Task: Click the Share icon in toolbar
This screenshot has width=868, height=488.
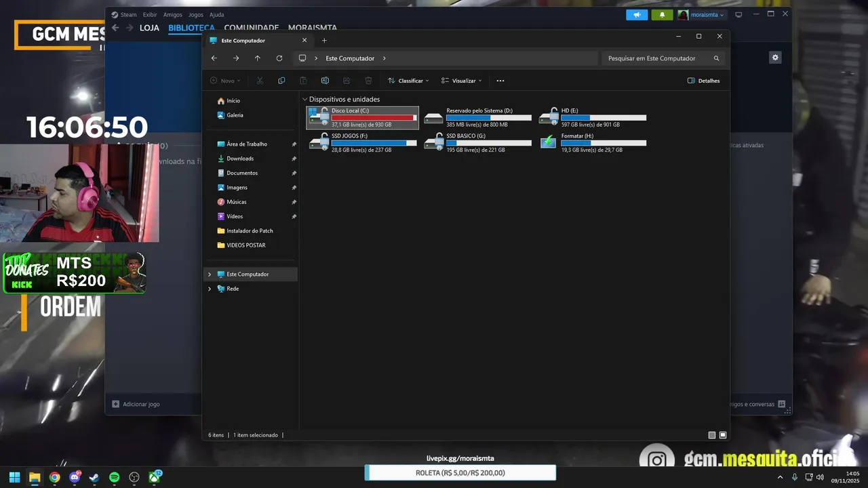Action: click(347, 81)
